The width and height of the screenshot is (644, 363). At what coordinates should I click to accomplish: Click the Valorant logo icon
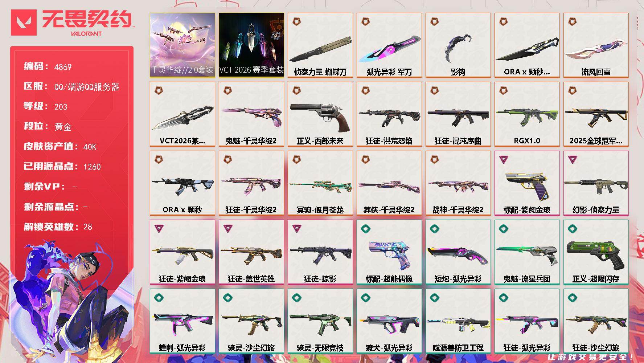tap(24, 23)
